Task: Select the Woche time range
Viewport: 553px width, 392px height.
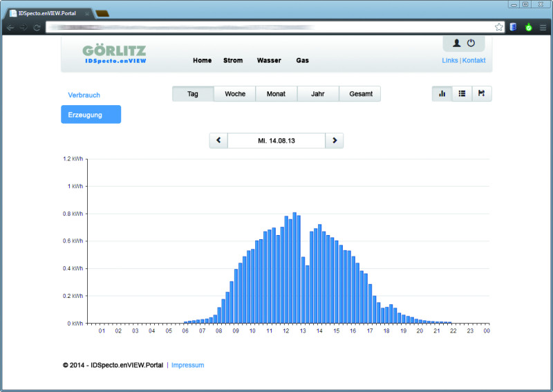Action: (x=235, y=94)
